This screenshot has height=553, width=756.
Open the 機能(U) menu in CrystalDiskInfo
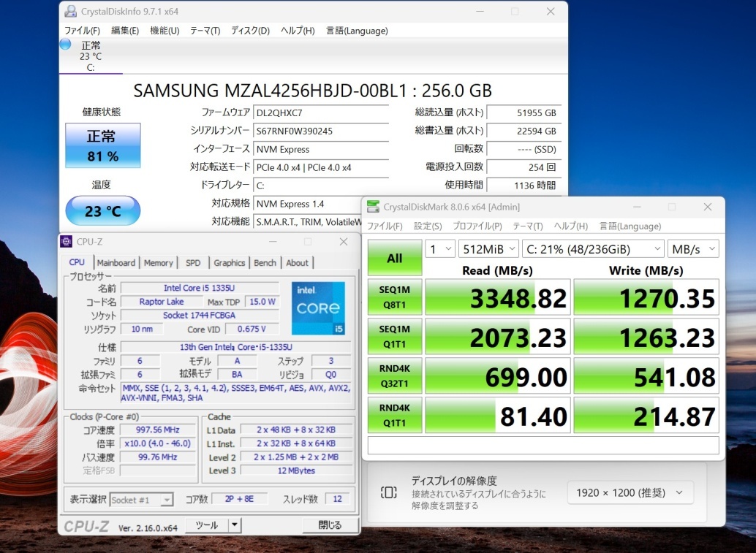click(165, 31)
